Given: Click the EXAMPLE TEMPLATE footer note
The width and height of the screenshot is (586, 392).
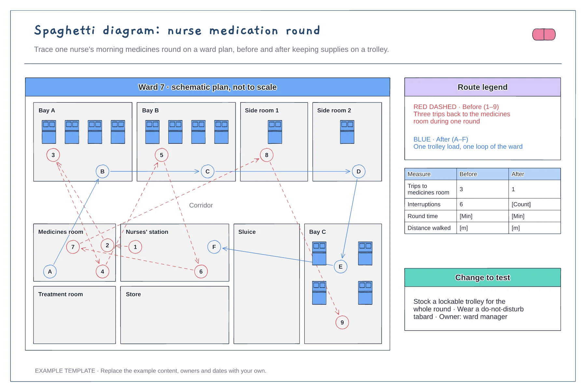Looking at the screenshot, I should (x=150, y=371).
